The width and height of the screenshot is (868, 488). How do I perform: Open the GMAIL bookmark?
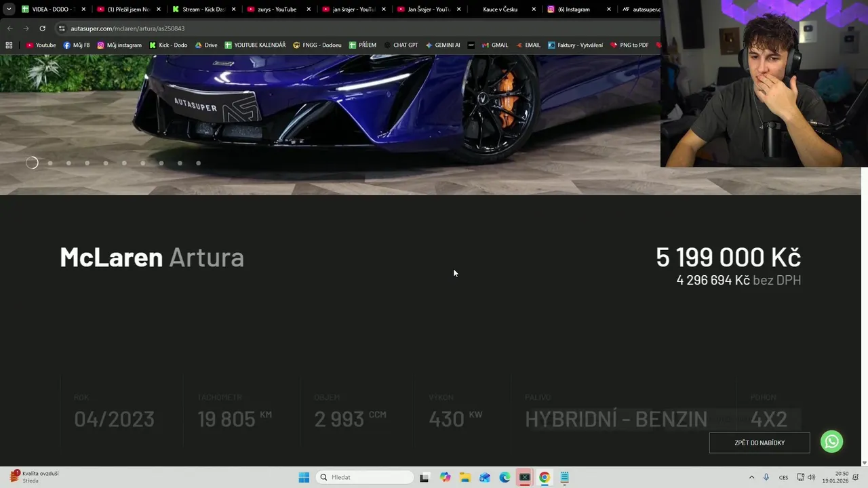click(495, 45)
